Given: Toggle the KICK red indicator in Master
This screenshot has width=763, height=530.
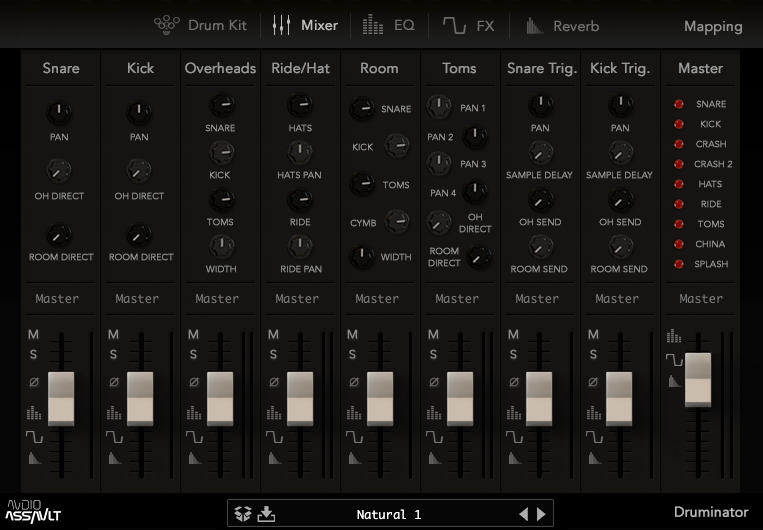Looking at the screenshot, I should point(678,124).
